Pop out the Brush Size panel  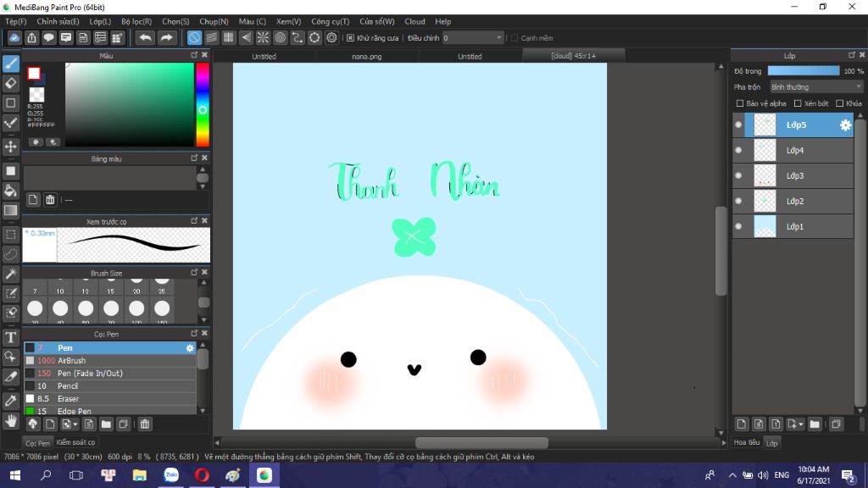click(x=194, y=272)
